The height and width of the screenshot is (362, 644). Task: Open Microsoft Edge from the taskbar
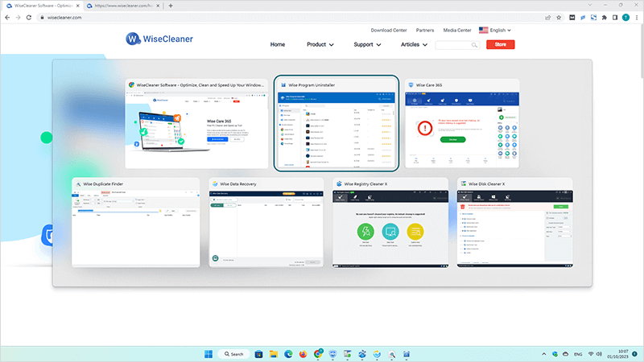pos(288,354)
